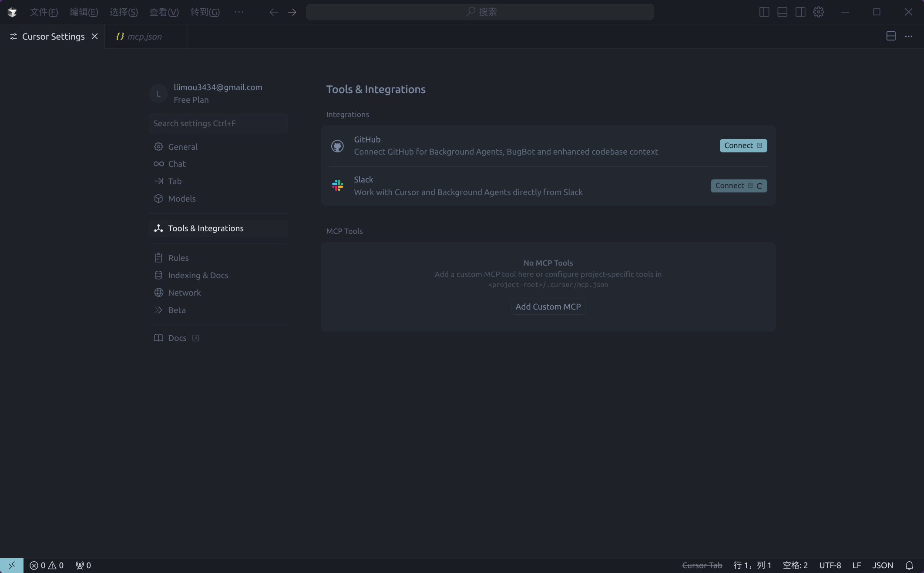
Task: Open errors and warnings indicator
Action: [x=47, y=565]
